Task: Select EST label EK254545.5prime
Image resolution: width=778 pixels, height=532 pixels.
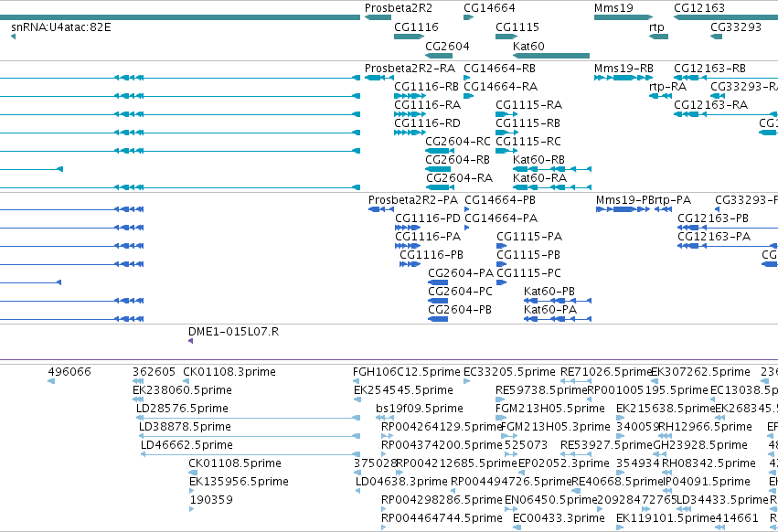Action: [x=403, y=390]
